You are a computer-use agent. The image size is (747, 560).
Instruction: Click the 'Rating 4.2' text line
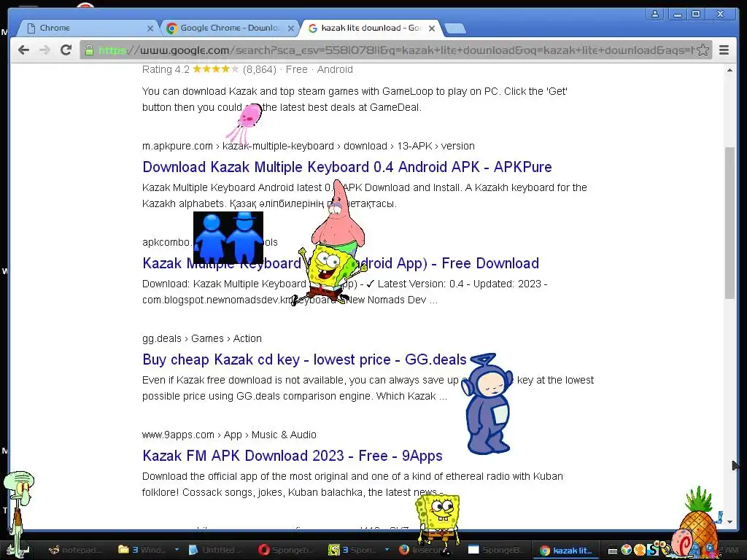247,69
